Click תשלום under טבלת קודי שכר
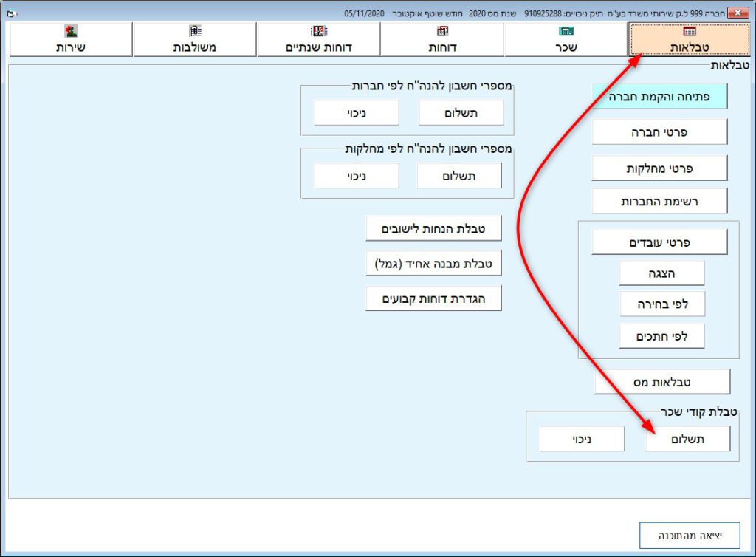 click(688, 439)
